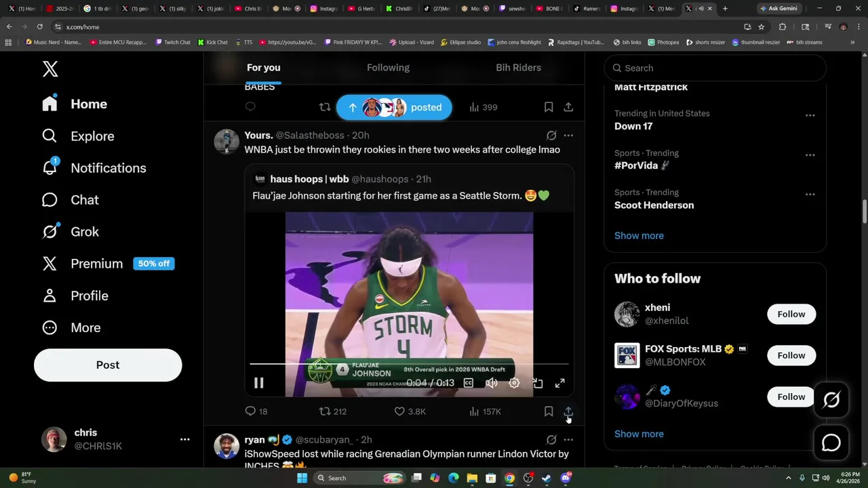Open the floating messages chat button
Viewport: 868px width, 488px height.
(831, 443)
